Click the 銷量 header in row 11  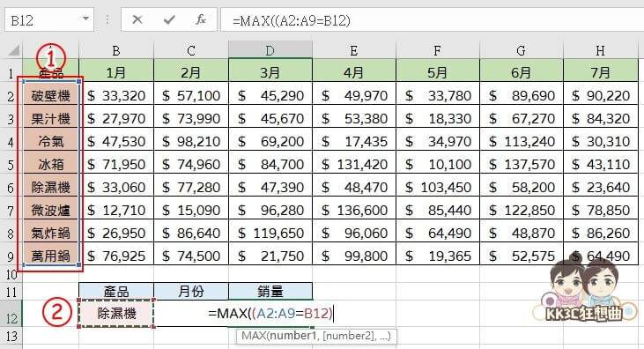[x=270, y=292]
